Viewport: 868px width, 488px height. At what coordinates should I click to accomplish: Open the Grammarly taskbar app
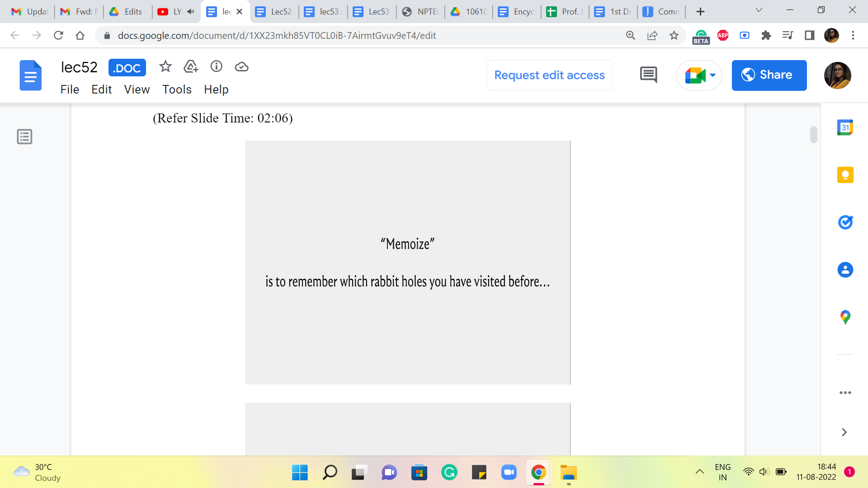coord(449,473)
